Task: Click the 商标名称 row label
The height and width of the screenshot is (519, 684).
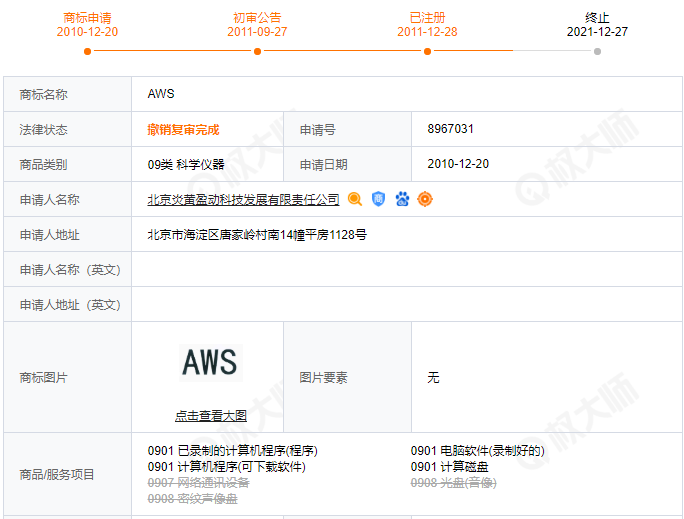Action: tap(44, 95)
